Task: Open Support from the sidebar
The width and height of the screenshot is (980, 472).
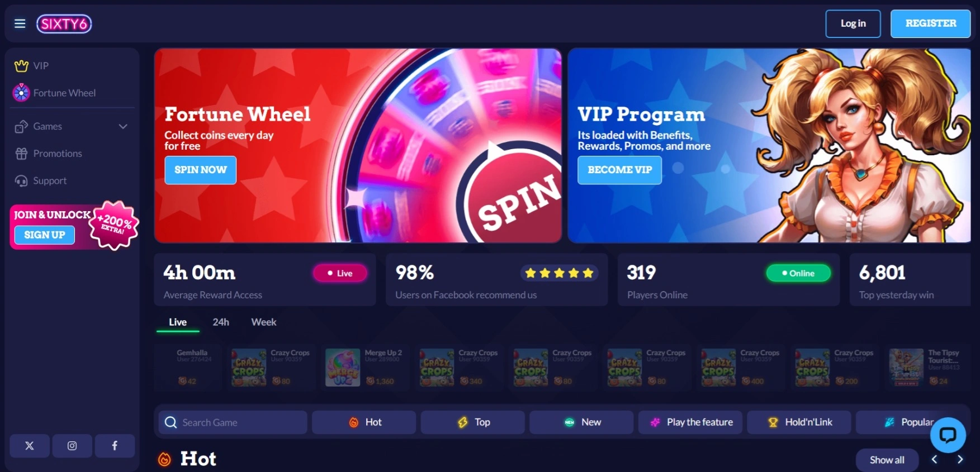Action: pyautogui.click(x=41, y=180)
